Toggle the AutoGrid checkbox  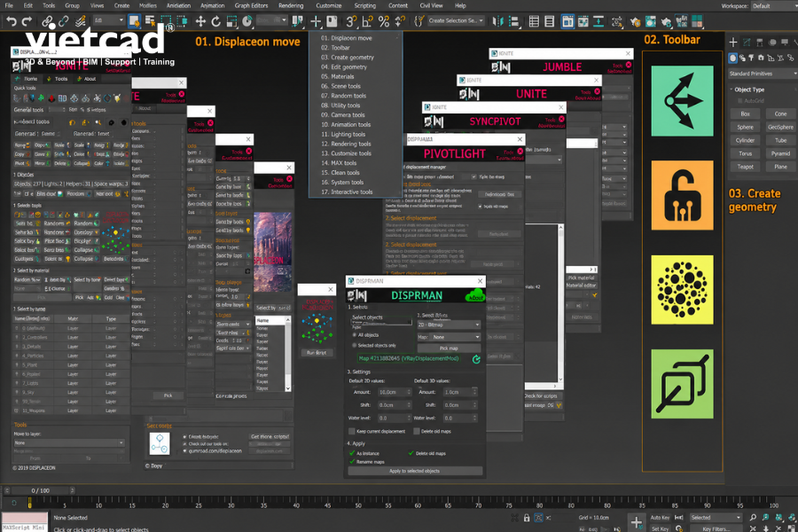coord(739,101)
